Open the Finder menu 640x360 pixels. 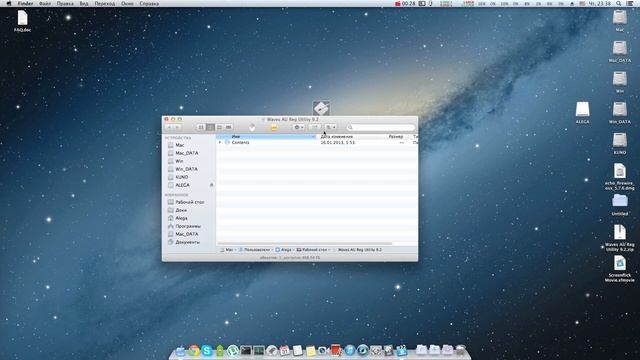(25, 3)
